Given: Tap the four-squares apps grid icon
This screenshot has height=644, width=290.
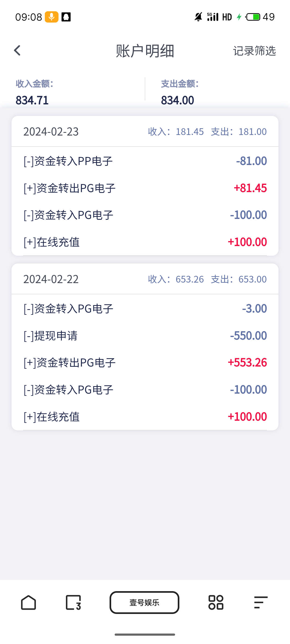Looking at the screenshot, I should coord(216,602).
